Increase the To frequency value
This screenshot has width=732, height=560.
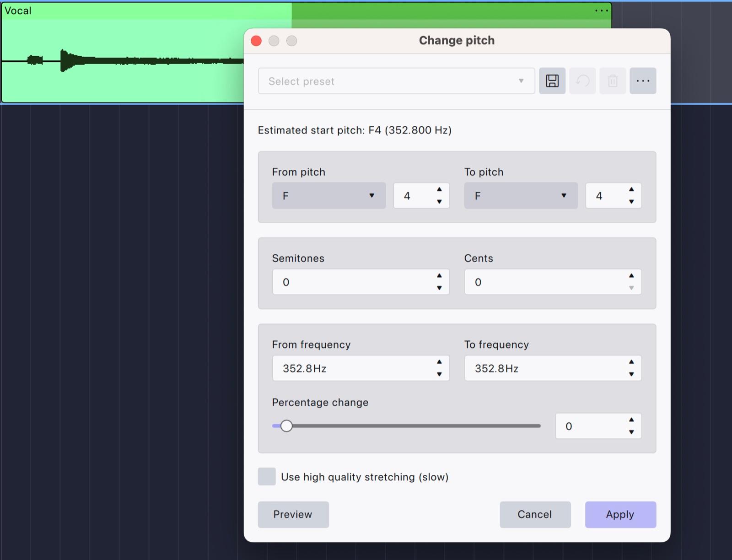click(x=631, y=362)
